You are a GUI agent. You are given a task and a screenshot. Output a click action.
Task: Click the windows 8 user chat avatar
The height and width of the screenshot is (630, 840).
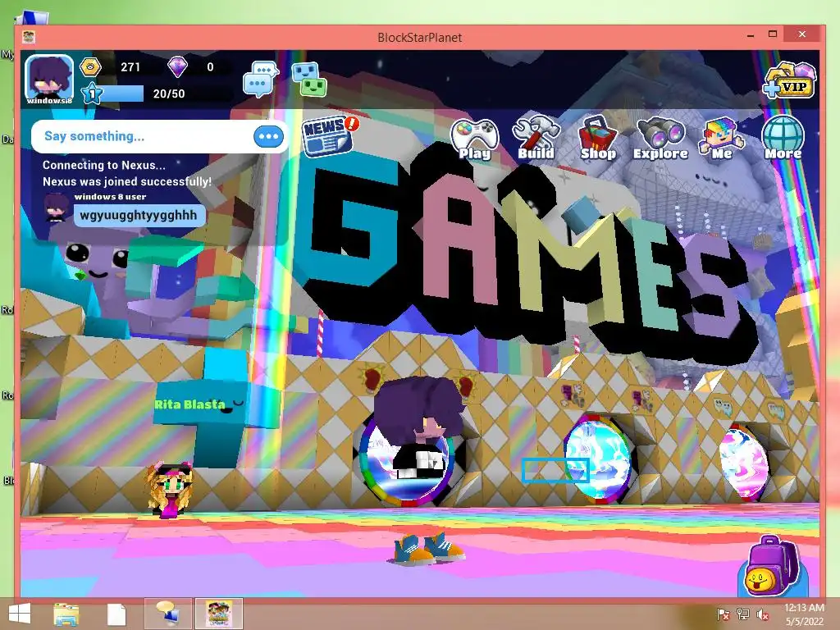coord(57,208)
